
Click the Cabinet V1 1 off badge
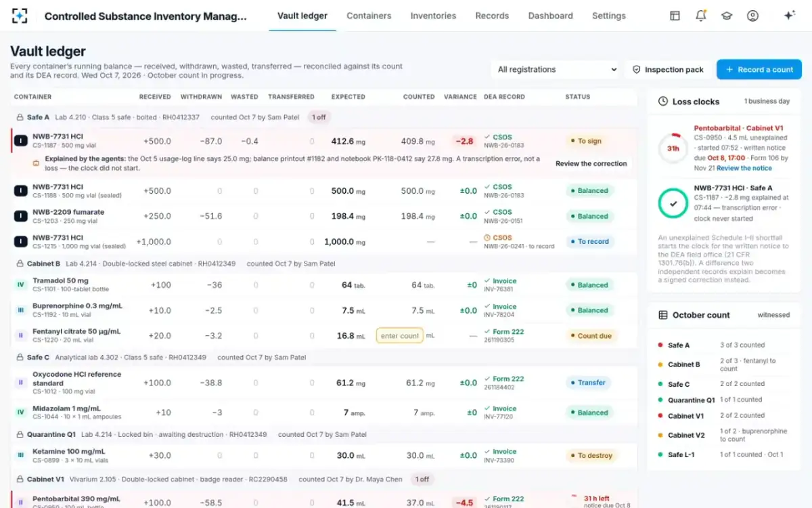pyautogui.click(x=422, y=479)
